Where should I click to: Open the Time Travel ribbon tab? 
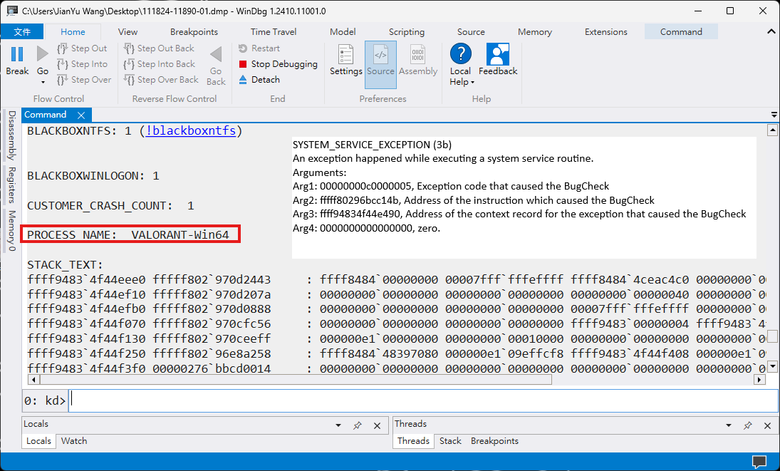pyautogui.click(x=274, y=32)
